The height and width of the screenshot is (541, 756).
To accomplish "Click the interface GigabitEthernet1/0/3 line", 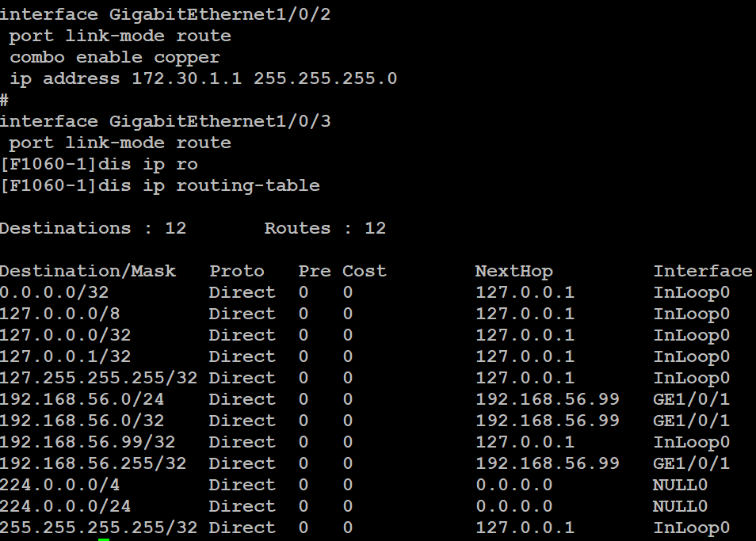I will [x=165, y=121].
